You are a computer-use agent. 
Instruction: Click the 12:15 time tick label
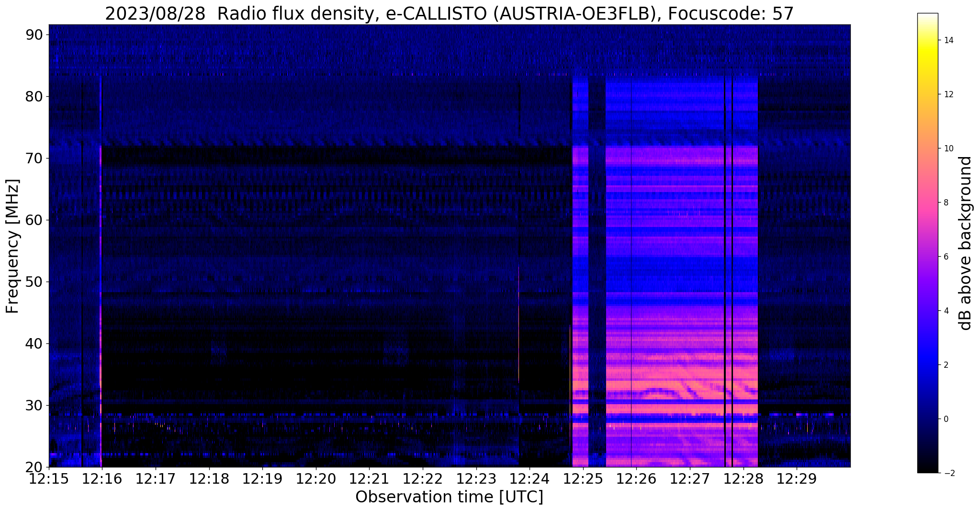[49, 479]
